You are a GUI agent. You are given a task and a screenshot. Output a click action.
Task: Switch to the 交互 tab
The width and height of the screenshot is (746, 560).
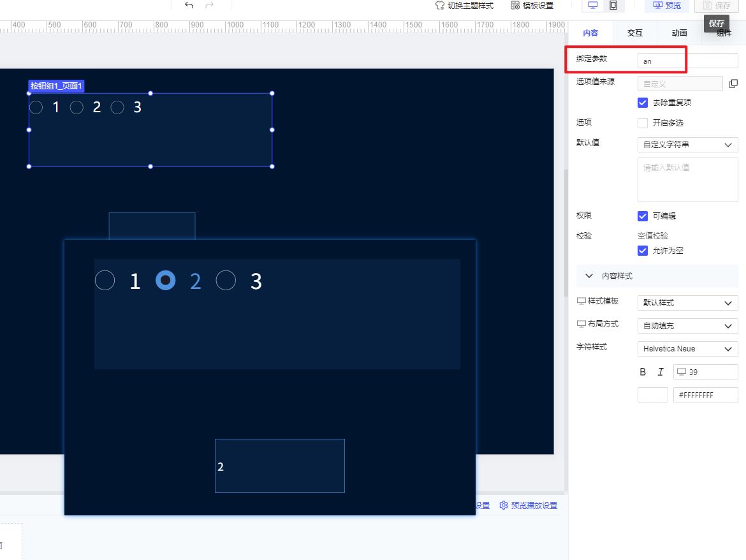click(634, 33)
